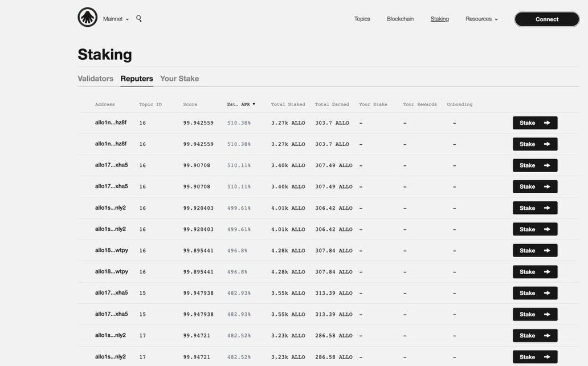Open the Blockchain nav link

click(x=400, y=19)
